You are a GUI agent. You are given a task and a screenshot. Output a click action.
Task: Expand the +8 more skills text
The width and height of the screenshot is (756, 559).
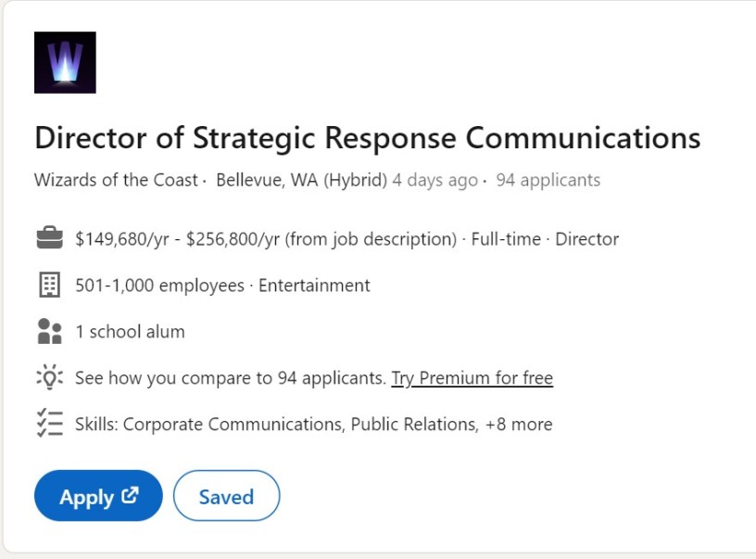pyautogui.click(x=518, y=425)
